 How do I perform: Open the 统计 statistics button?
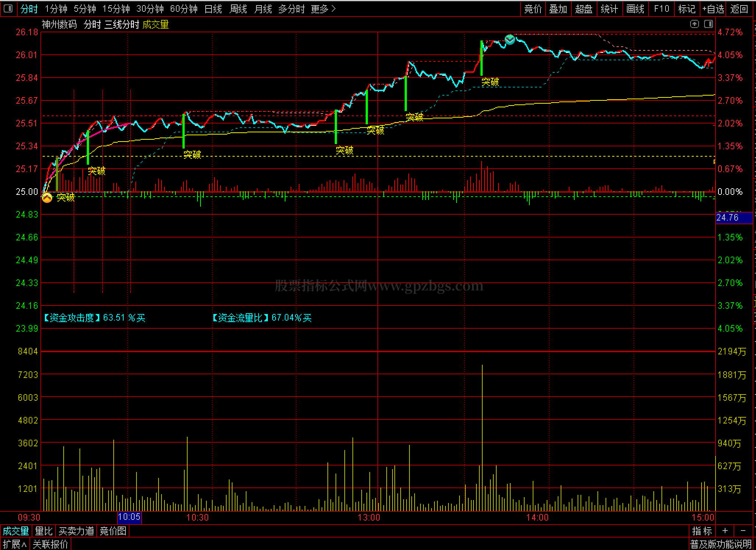click(609, 9)
